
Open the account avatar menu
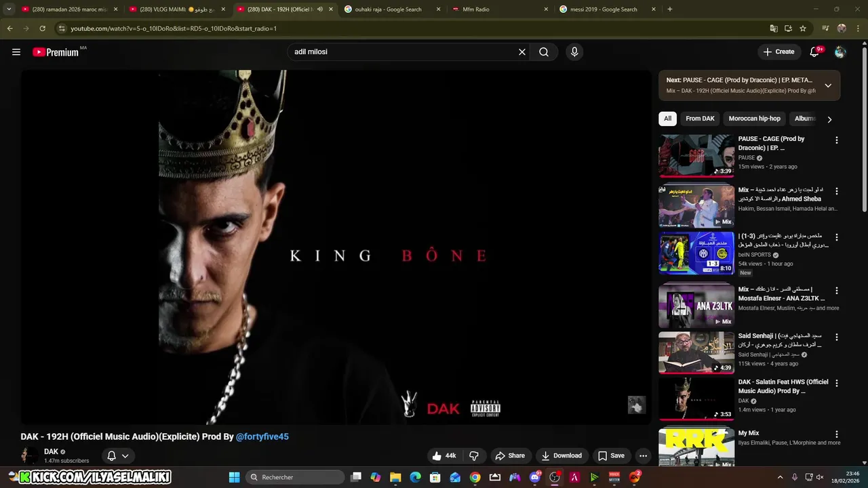tap(840, 52)
